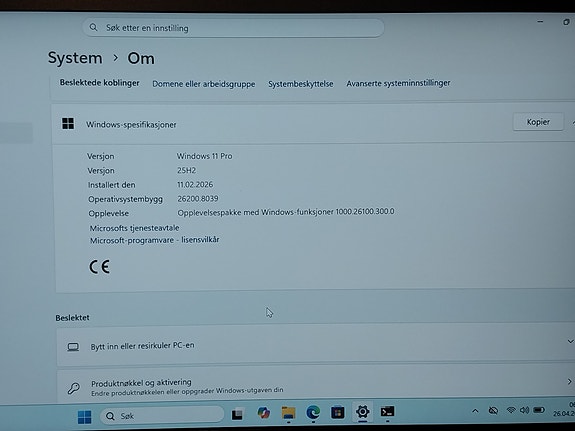
Task: Open Task View from the taskbar
Action: [x=237, y=414]
